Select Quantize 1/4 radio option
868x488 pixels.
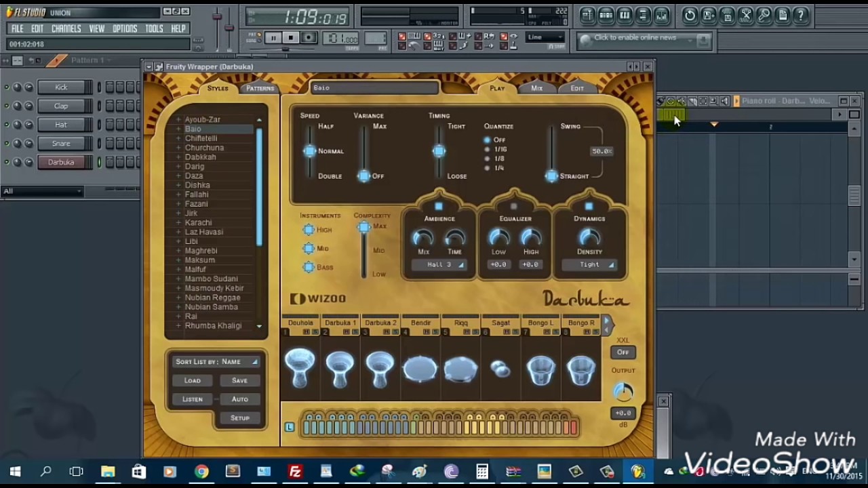point(488,167)
